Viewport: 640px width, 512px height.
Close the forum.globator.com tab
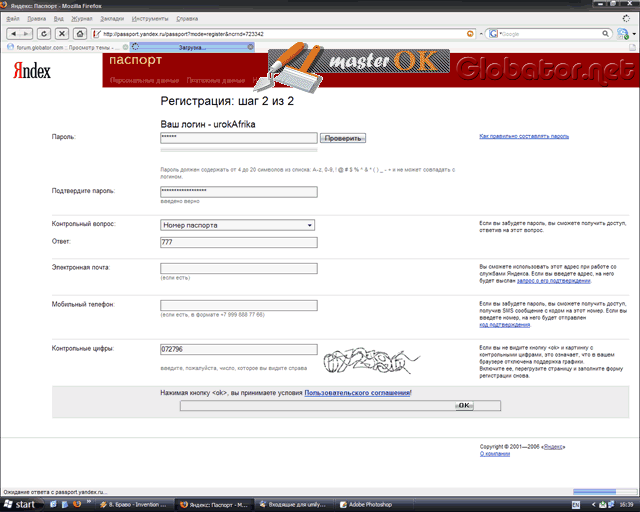click(125, 47)
